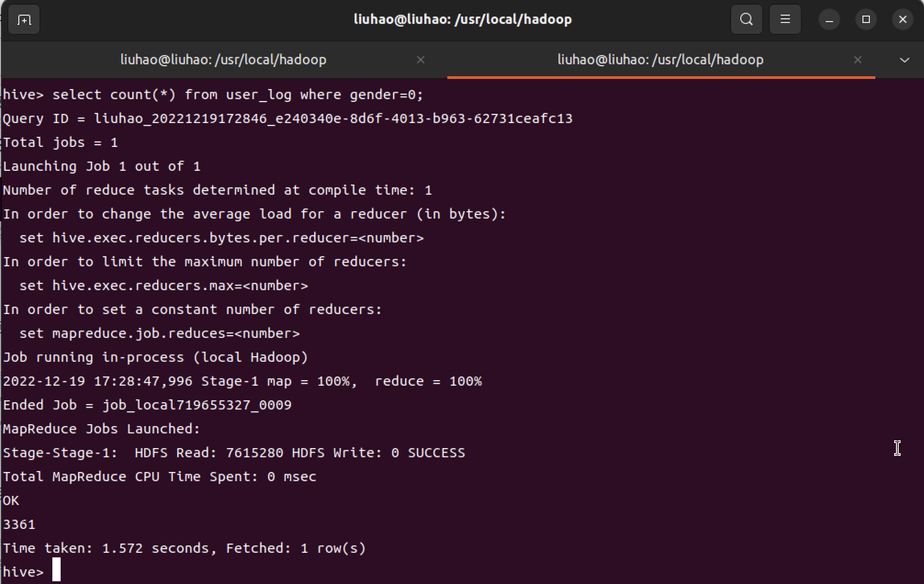Click 'In order to set a constant number' line
This screenshot has height=584, width=924.
tap(192, 309)
